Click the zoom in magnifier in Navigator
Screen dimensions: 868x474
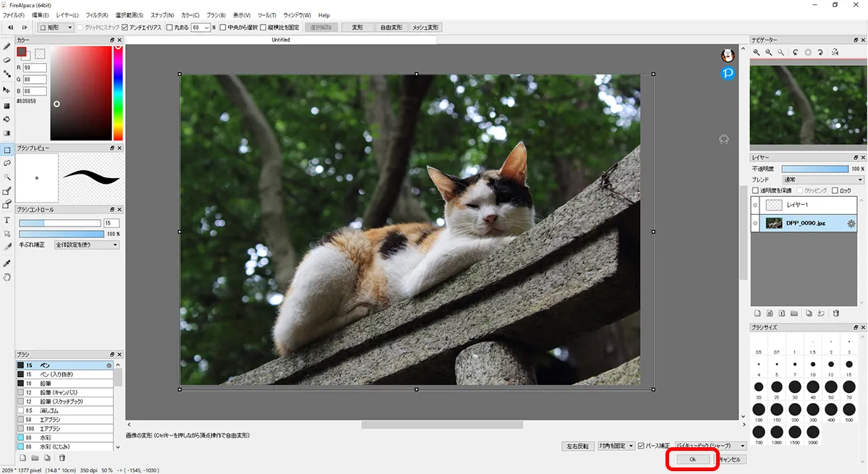coord(757,52)
